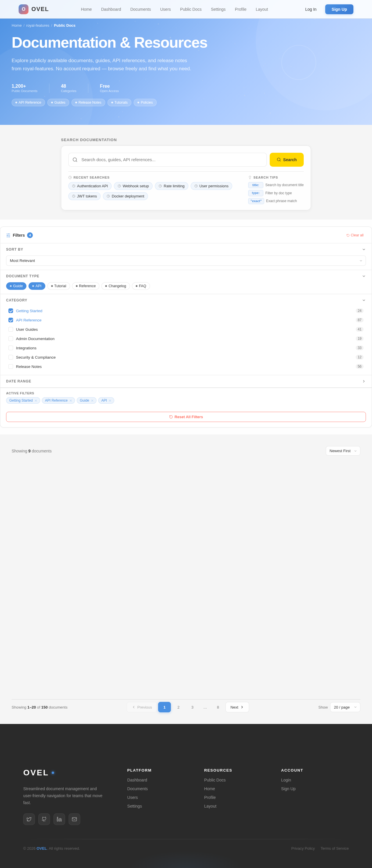Uncheck Getting Started category checkbox
Screen dimensions: 372x868
tap(11, 311)
